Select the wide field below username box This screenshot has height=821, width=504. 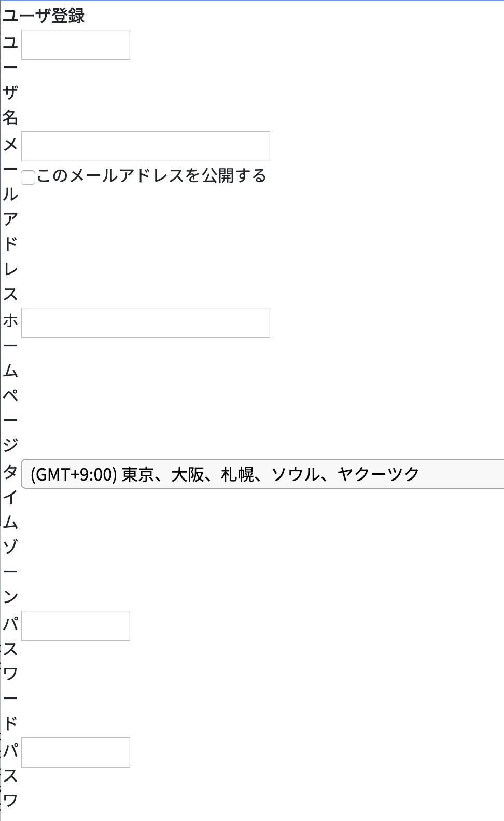(x=146, y=146)
